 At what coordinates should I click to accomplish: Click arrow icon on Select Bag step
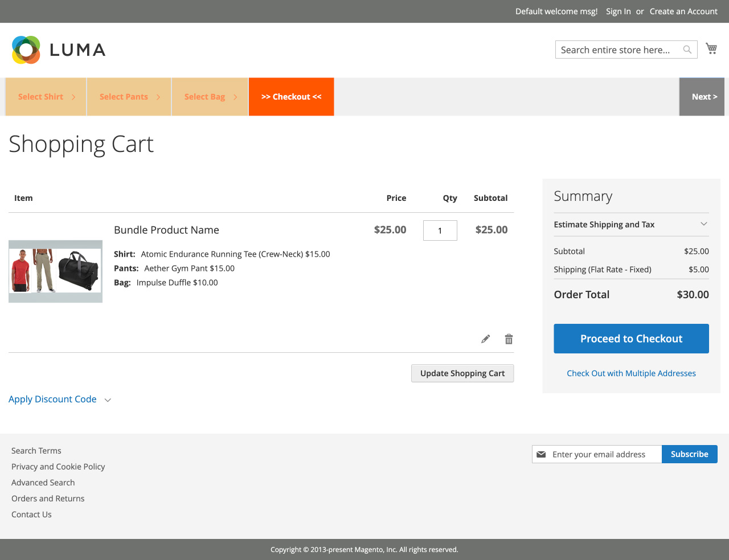coord(236,97)
